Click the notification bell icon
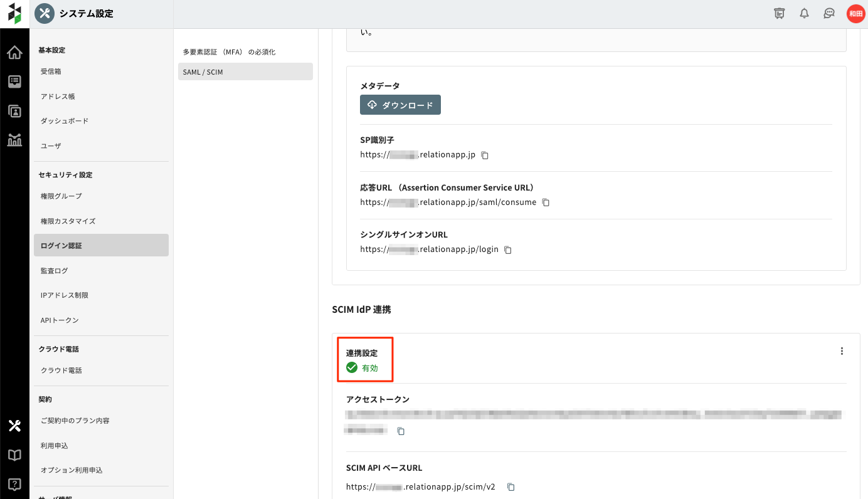 (x=804, y=14)
